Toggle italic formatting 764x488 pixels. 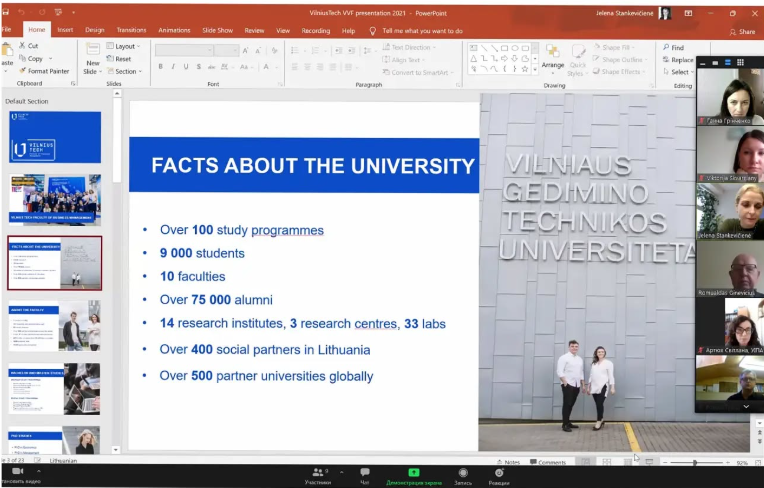click(173, 67)
